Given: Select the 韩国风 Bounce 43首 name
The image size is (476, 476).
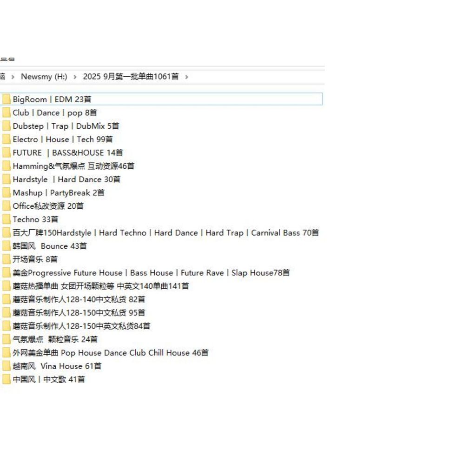Looking at the screenshot, I should click(x=49, y=246).
